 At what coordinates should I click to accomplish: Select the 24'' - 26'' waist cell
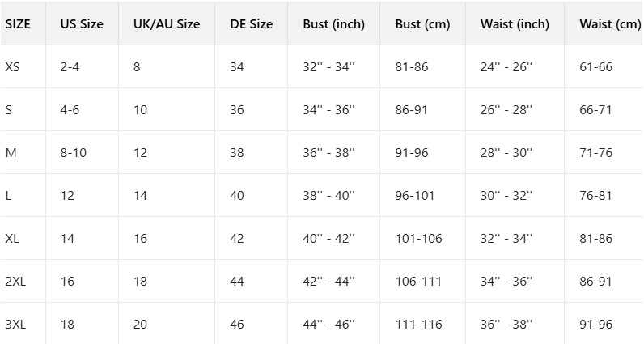506,66
